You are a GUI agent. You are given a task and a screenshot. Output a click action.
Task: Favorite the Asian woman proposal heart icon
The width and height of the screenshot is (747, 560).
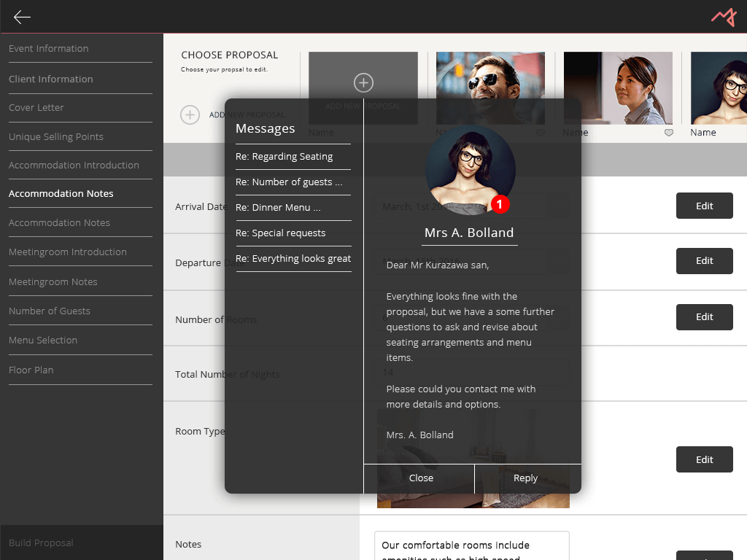(669, 133)
